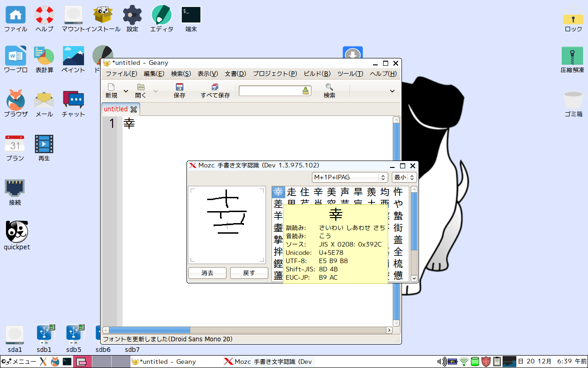588x368 pixels.
Task: Open the ヘルプ(H) menu in Geany
Action: [383, 74]
